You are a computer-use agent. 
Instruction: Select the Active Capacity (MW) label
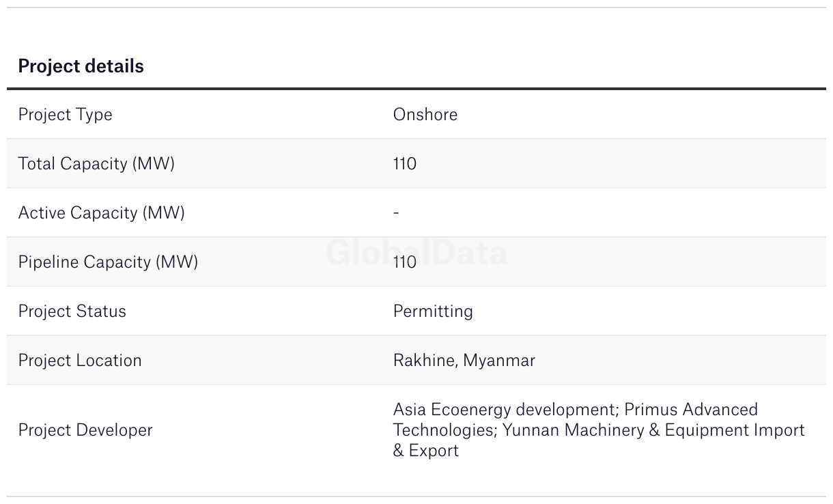click(102, 213)
